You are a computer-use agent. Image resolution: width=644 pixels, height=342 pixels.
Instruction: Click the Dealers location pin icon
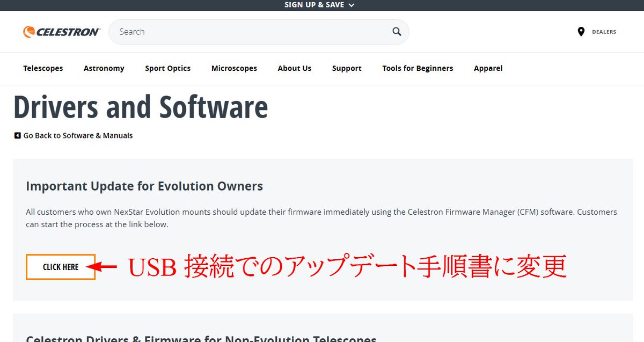pyautogui.click(x=581, y=32)
